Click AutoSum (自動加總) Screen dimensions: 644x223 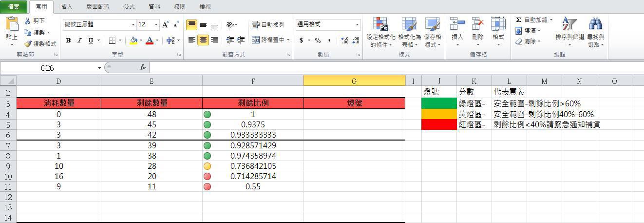pyautogui.click(x=534, y=20)
